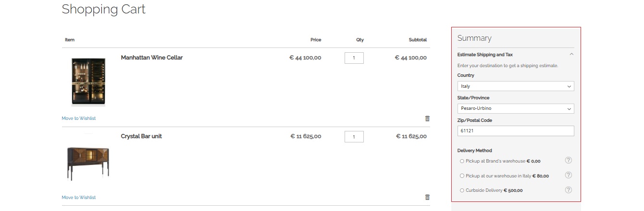Click the Manhattan Wine Cellar product image

(87, 81)
